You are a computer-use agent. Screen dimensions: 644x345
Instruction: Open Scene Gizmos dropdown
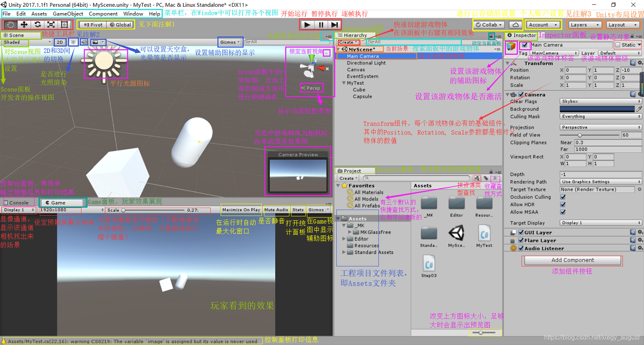pyautogui.click(x=230, y=42)
